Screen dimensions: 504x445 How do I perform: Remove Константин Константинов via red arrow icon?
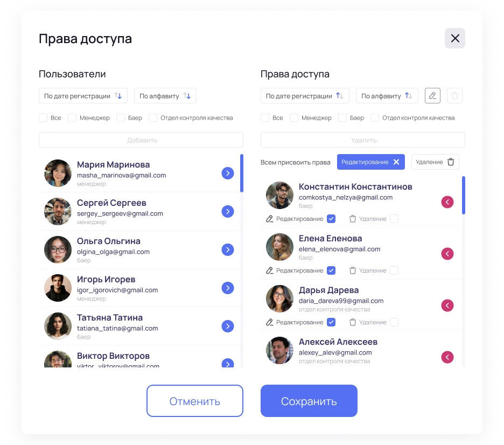tap(447, 202)
